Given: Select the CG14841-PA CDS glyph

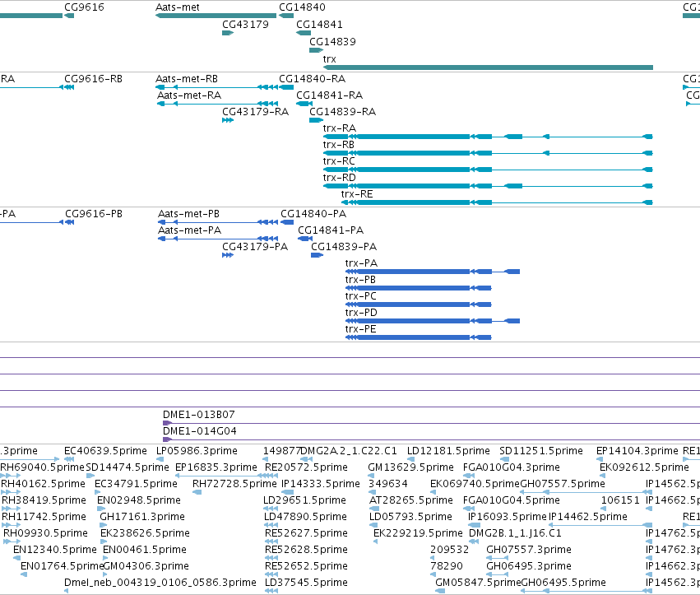Looking at the screenshot, I should coord(305,239).
